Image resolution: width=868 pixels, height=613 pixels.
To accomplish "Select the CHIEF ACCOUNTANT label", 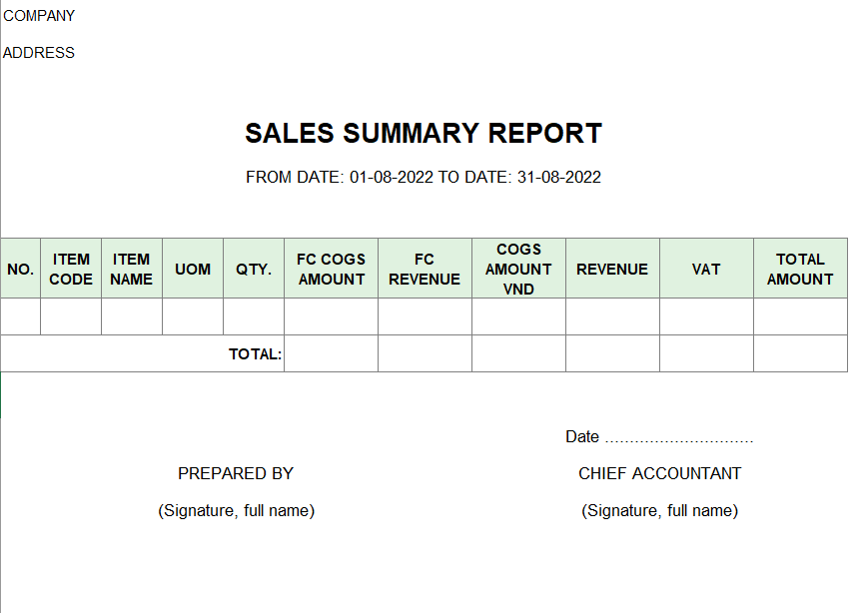I will [x=659, y=473].
